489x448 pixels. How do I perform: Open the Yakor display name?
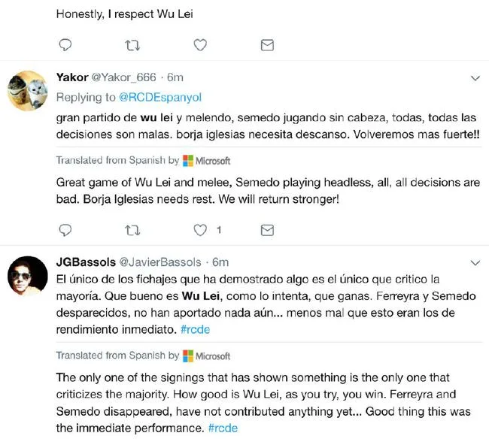(72, 77)
